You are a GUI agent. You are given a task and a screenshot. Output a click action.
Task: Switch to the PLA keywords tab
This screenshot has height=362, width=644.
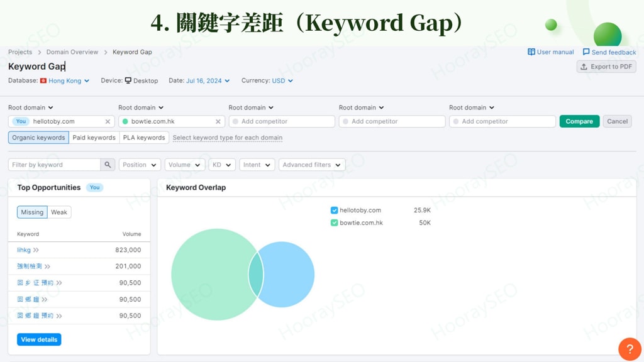143,137
